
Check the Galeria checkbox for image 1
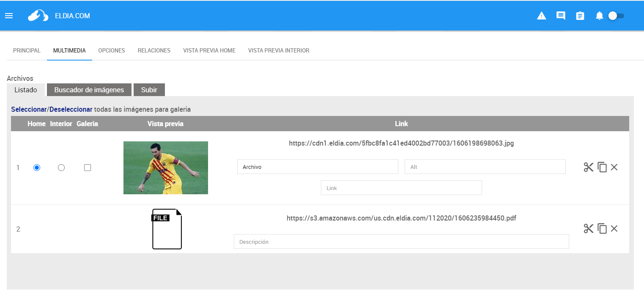(x=88, y=168)
